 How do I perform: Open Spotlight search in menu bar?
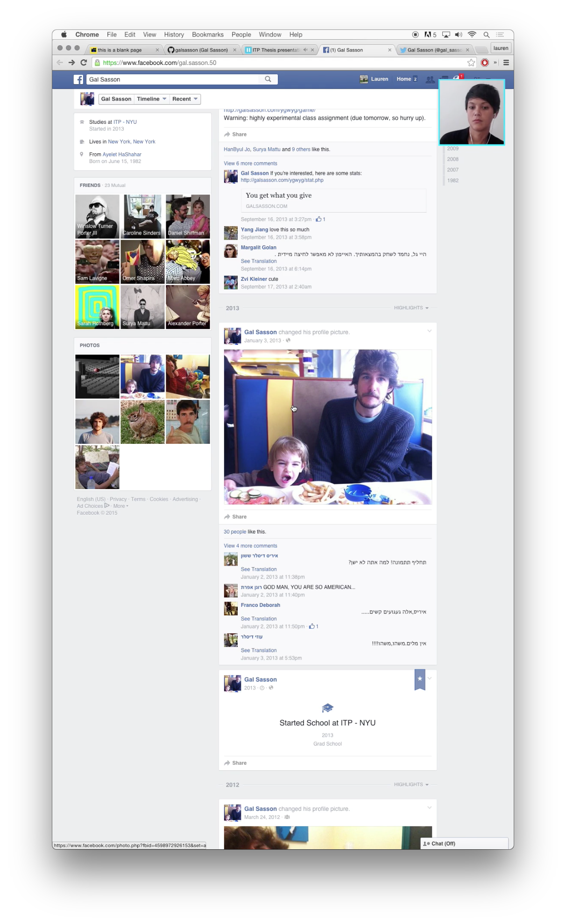point(486,35)
